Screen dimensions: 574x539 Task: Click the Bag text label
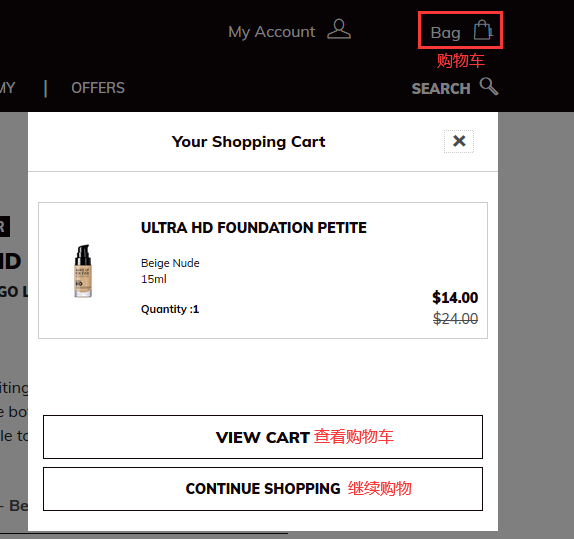(x=446, y=33)
